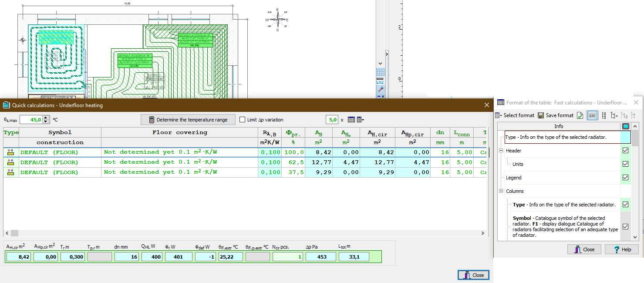The image size is (644, 283).
Task: Click the 37,5 percentage cell
Action: coord(293,172)
